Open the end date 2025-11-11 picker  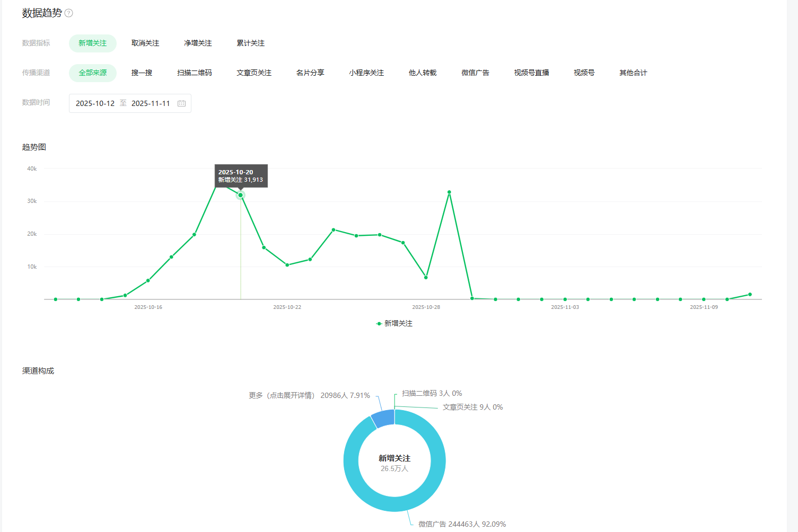tap(151, 103)
